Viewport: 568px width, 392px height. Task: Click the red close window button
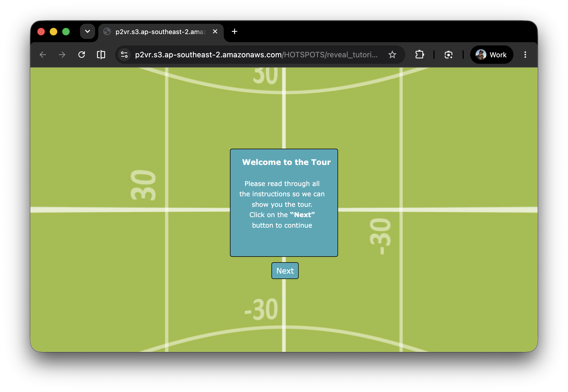[x=41, y=32]
